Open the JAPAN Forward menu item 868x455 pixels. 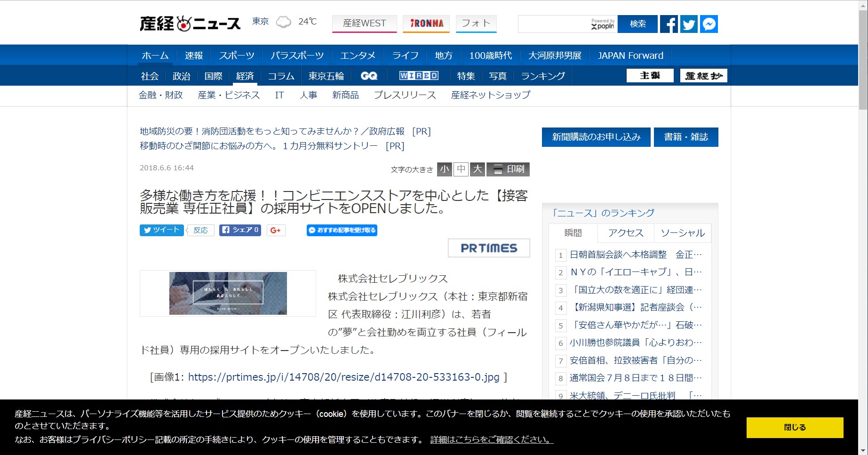click(630, 56)
